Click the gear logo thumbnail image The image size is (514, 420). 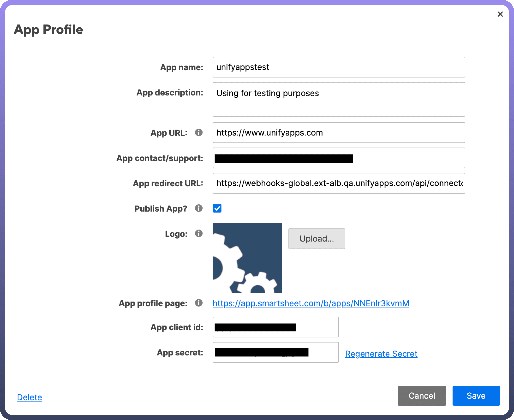pos(247,258)
